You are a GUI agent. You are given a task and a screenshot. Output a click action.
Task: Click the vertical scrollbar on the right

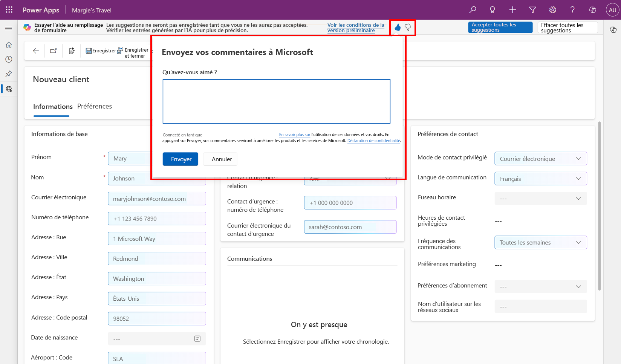click(599, 206)
